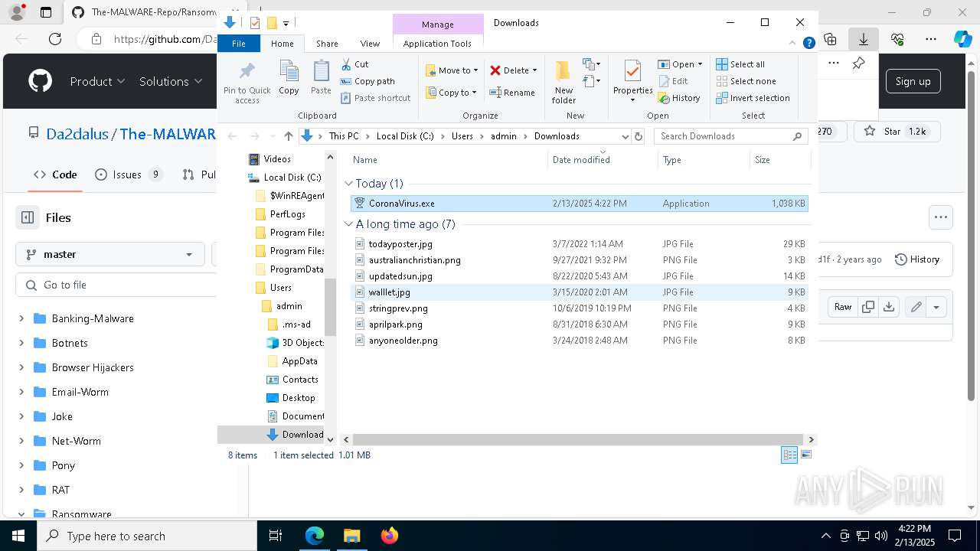This screenshot has width=980, height=551.
Task: Click Select all in ribbon
Action: point(740,64)
